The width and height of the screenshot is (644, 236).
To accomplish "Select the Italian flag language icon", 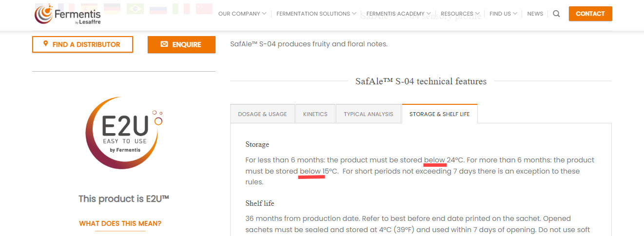I will tap(181, 8).
